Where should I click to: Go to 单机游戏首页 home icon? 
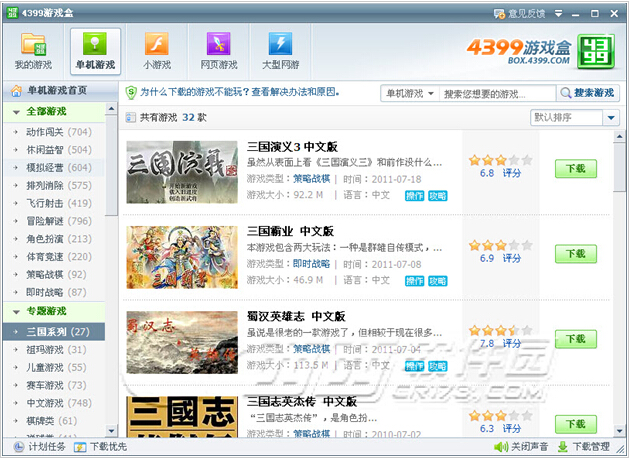[16, 91]
